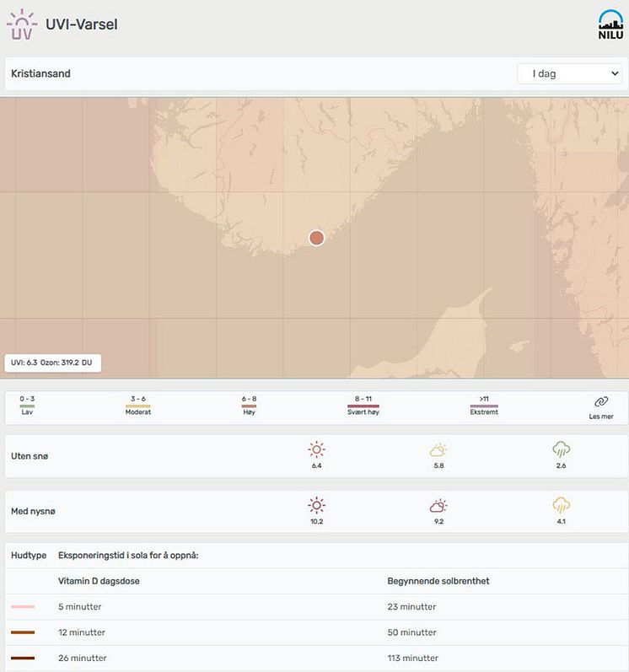Click the UVI 6.3 Ozon info box
This screenshot has height=672, width=629.
point(53,363)
